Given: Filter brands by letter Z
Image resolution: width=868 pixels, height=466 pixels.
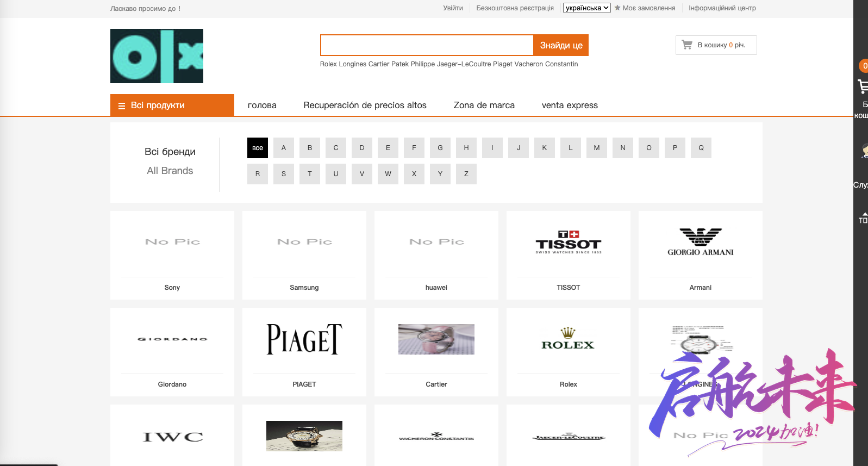Looking at the screenshot, I should pyautogui.click(x=466, y=174).
